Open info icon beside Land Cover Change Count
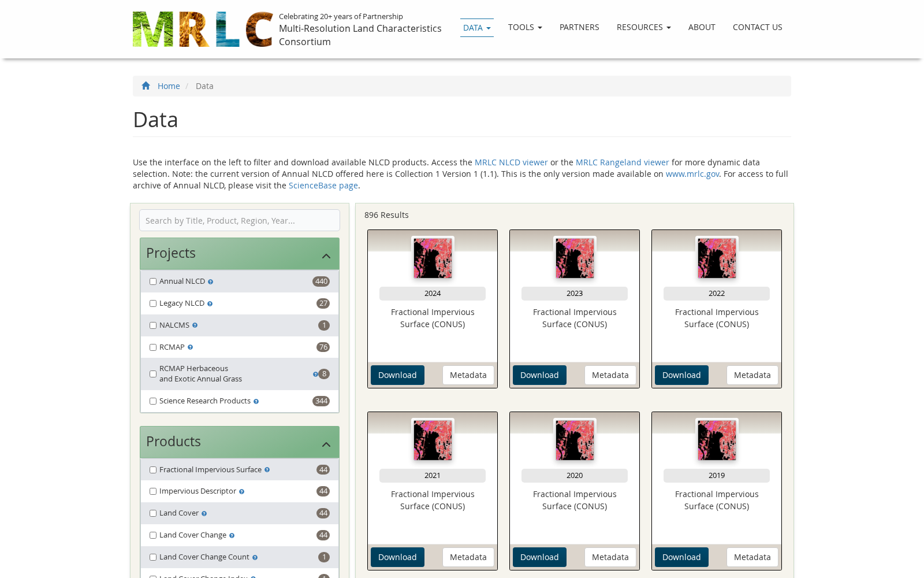Screen dimensions: 924x578 [255, 558]
